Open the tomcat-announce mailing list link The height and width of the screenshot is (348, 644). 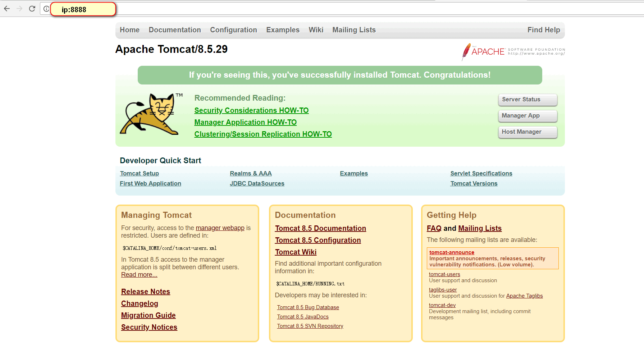(452, 252)
